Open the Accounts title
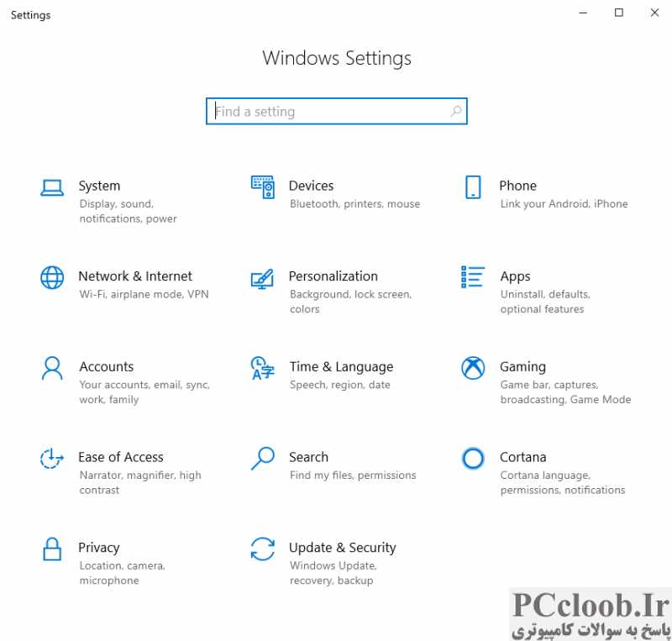This screenshot has height=641, width=672. coord(107,366)
